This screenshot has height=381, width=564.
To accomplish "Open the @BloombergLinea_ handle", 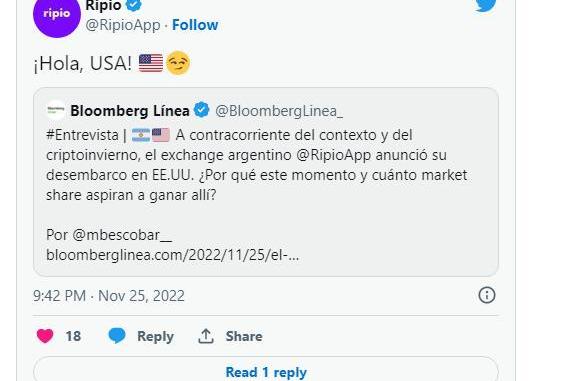I will point(279,111).
